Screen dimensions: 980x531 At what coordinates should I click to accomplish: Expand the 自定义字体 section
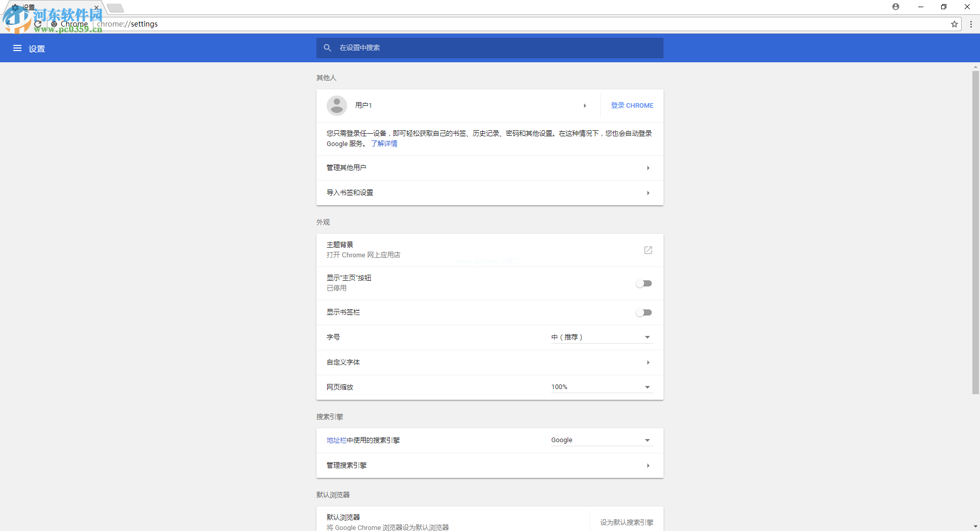coord(648,362)
